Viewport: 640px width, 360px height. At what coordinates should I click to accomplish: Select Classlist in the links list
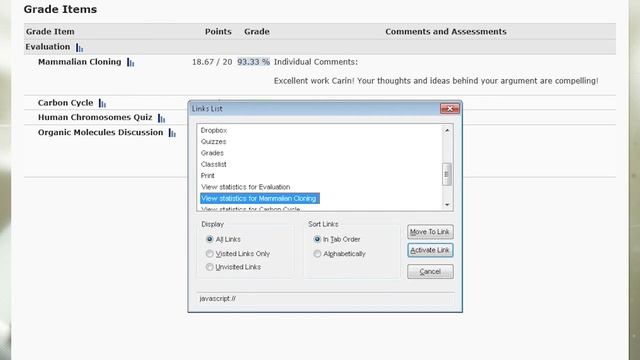tap(213, 164)
